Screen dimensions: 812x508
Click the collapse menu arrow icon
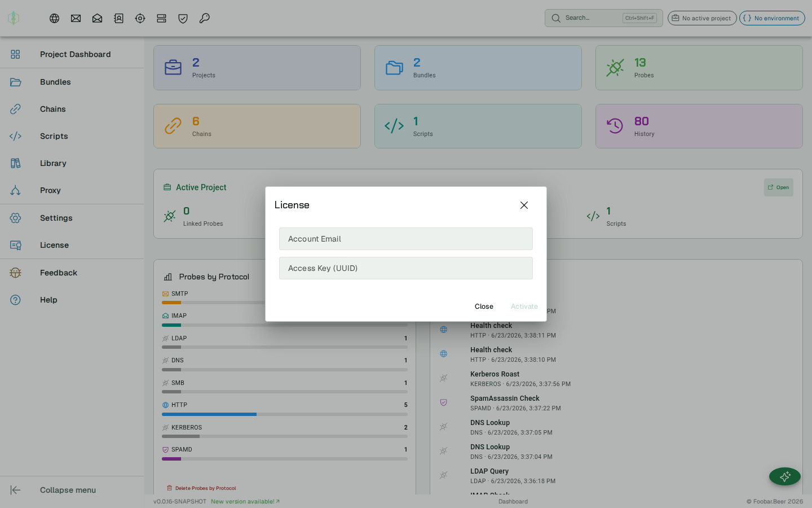(15, 490)
